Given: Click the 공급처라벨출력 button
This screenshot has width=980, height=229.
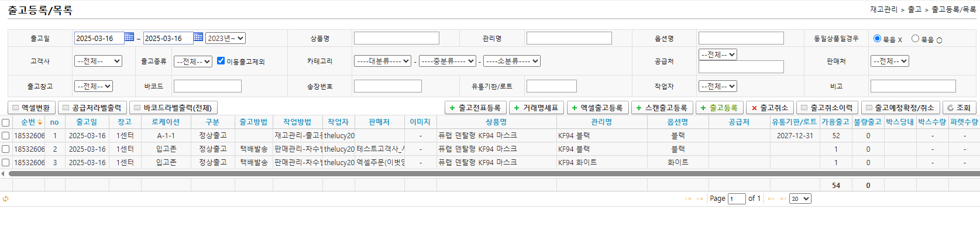Looking at the screenshot, I should [x=92, y=108].
